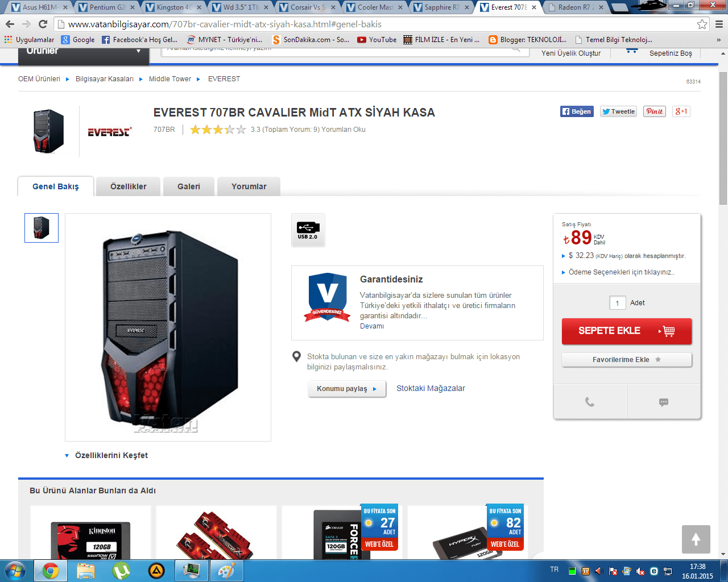Click the Vatan Güvendesiniz shield badge
Image resolution: width=728 pixels, height=582 pixels.
tap(327, 297)
